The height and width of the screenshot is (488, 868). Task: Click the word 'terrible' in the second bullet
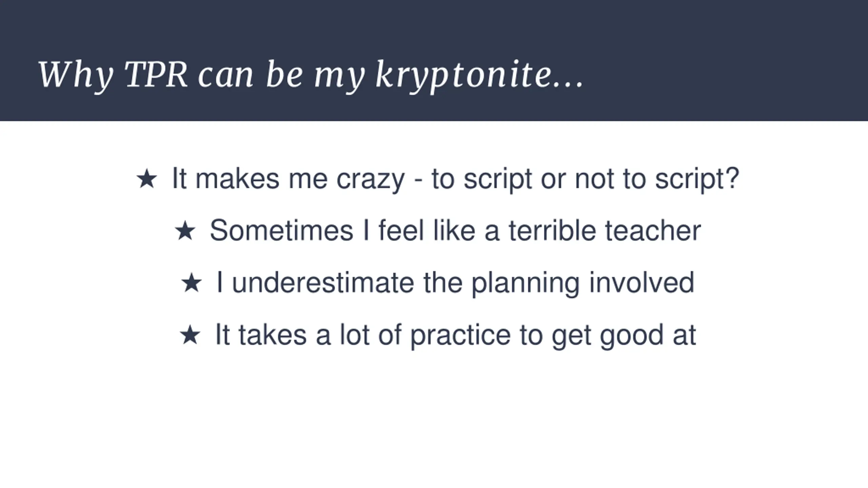pyautogui.click(x=552, y=231)
